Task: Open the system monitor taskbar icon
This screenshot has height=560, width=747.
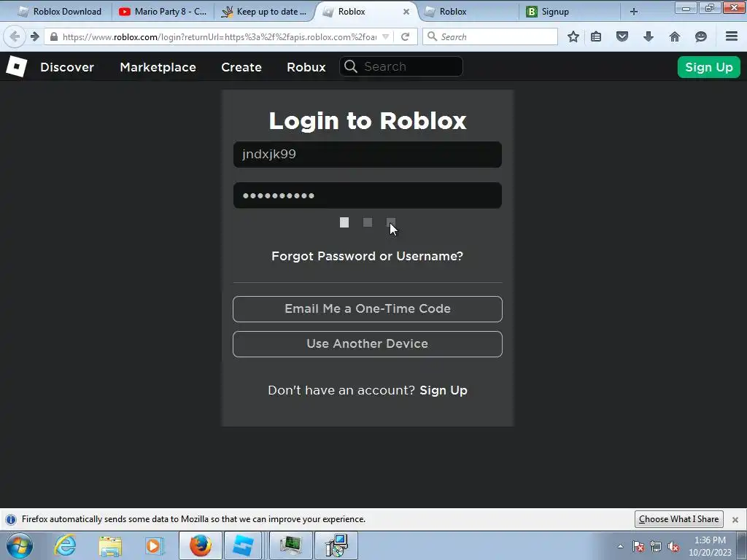Action: [x=291, y=545]
